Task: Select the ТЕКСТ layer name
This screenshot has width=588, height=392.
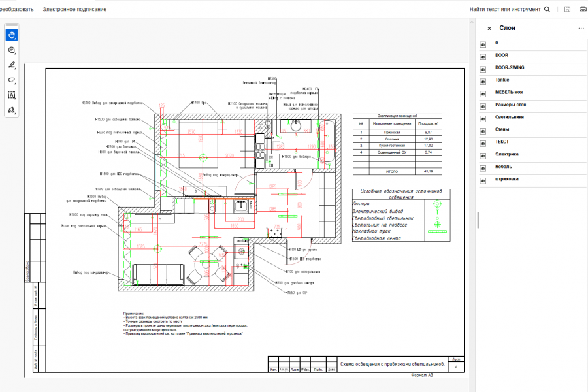Action: [502, 142]
